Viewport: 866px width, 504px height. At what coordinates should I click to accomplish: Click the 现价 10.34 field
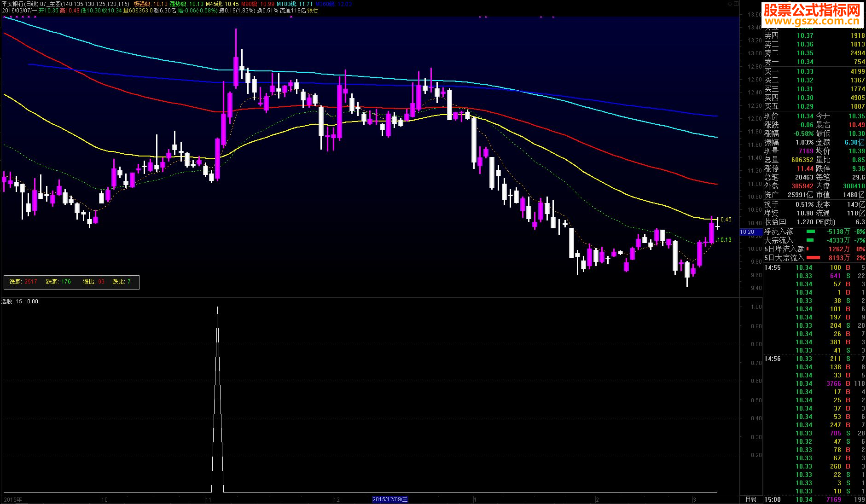(789, 116)
